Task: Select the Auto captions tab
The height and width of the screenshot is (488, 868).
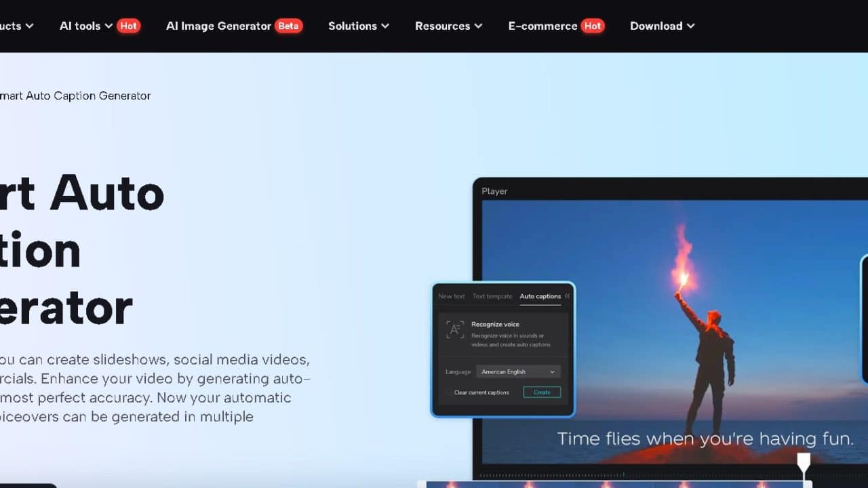Action: [540, 296]
